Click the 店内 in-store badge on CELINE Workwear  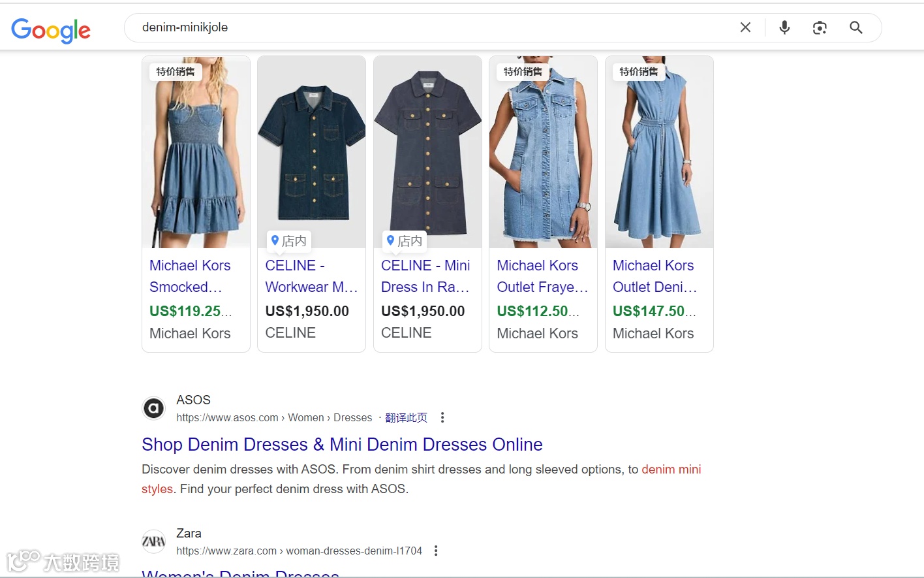[x=289, y=241]
